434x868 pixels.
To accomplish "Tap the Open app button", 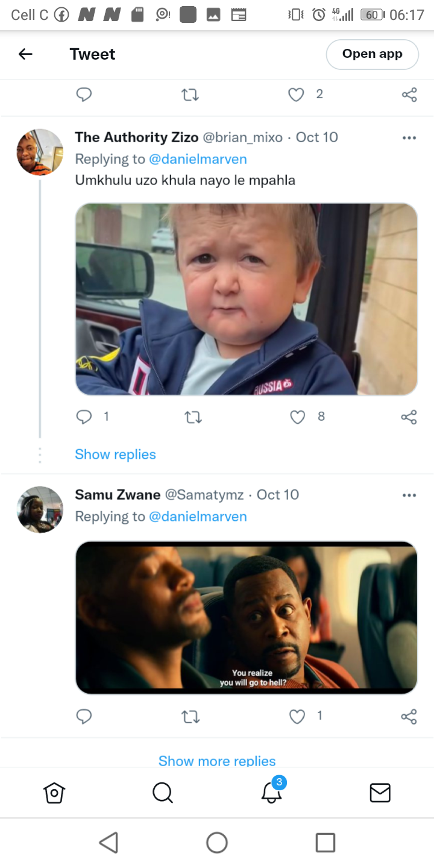I will (372, 54).
